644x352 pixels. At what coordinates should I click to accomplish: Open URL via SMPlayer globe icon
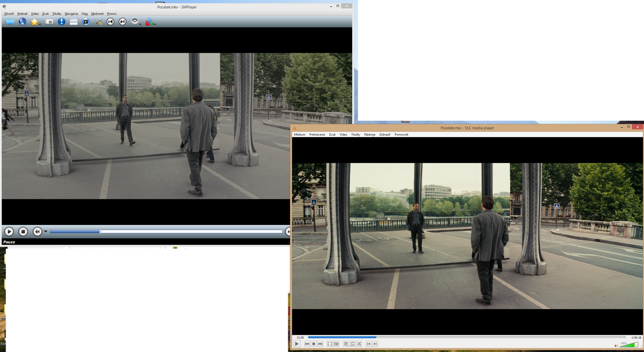pyautogui.click(x=23, y=22)
